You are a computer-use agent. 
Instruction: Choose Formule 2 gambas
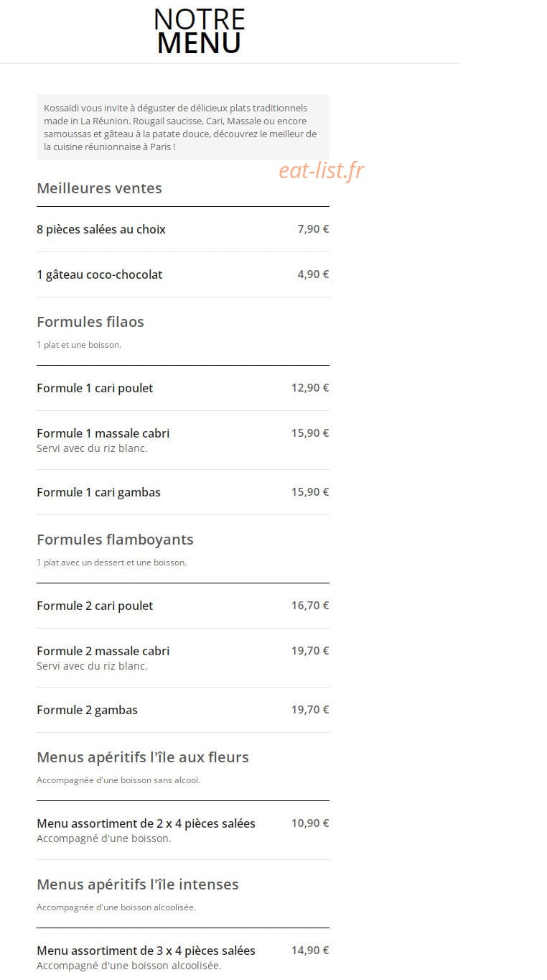click(x=183, y=710)
